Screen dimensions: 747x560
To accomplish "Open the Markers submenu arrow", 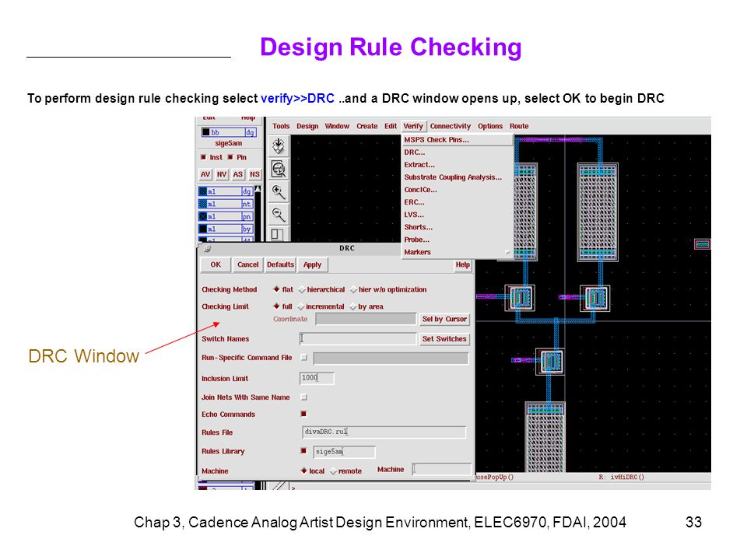I will point(507,252).
